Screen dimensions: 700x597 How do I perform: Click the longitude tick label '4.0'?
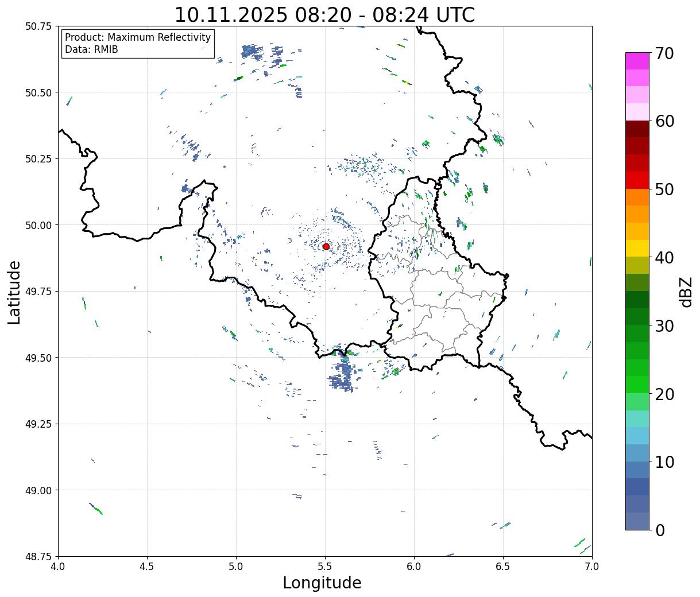(x=58, y=566)
